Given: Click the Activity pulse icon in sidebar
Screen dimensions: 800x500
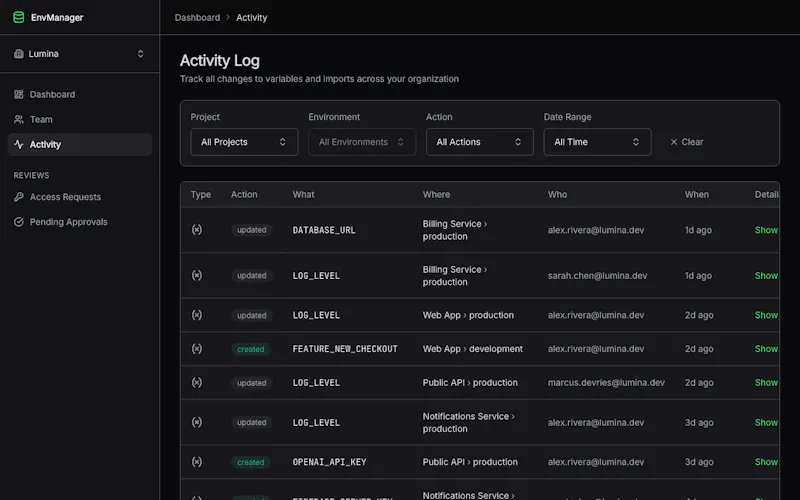Looking at the screenshot, I should [19, 144].
